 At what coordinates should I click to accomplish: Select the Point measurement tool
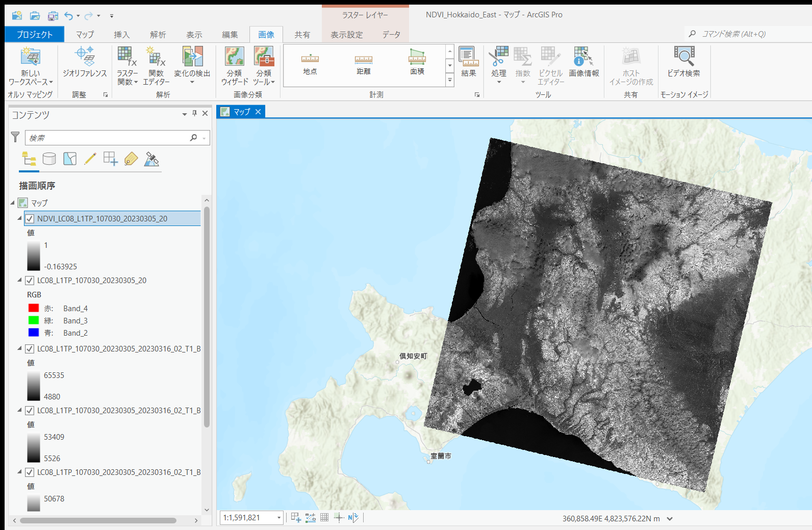[x=310, y=64]
